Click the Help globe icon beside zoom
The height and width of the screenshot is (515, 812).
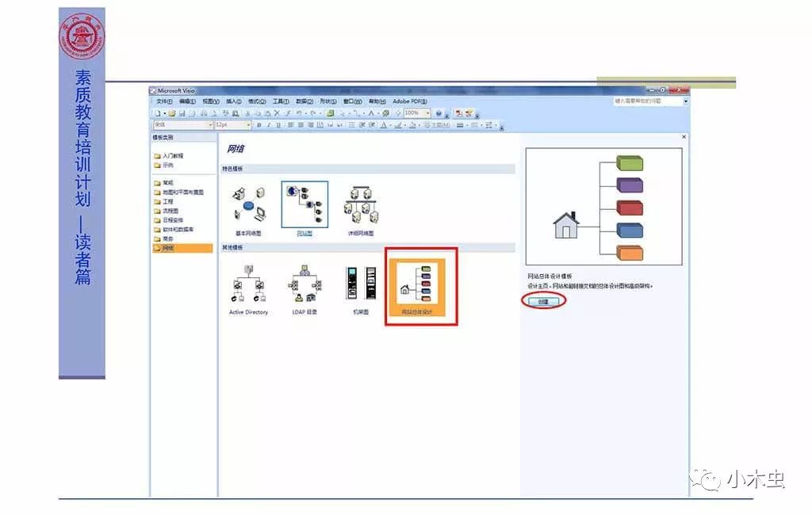(x=439, y=113)
